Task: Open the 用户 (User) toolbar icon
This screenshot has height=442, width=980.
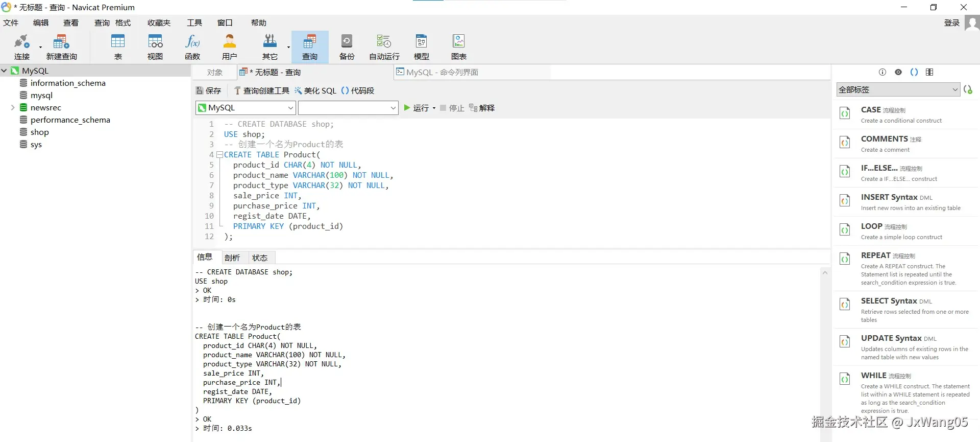Action: (230, 47)
